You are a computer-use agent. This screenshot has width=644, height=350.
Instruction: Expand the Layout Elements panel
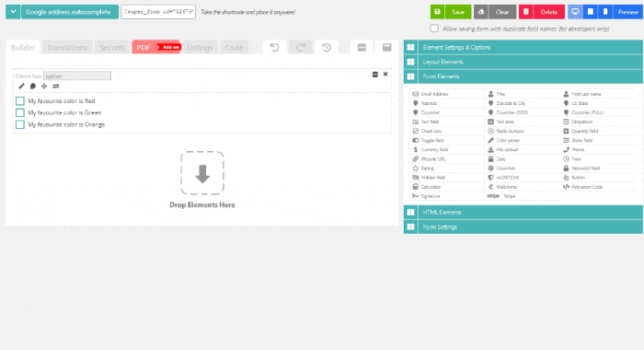[523, 62]
